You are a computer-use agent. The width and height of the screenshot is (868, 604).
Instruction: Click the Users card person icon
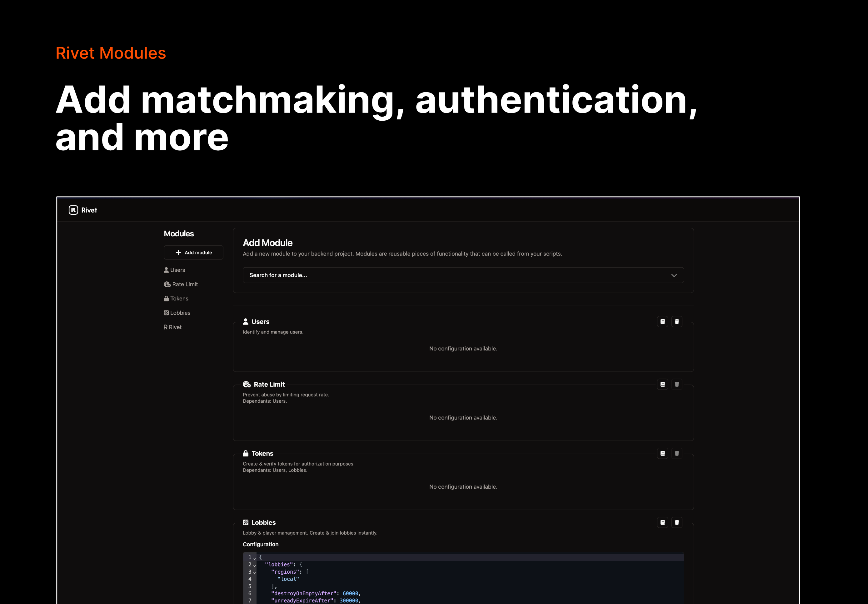[x=246, y=321]
